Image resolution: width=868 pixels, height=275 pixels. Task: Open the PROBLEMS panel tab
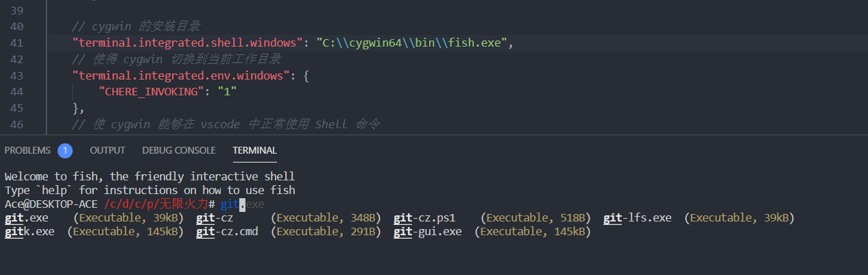click(27, 150)
